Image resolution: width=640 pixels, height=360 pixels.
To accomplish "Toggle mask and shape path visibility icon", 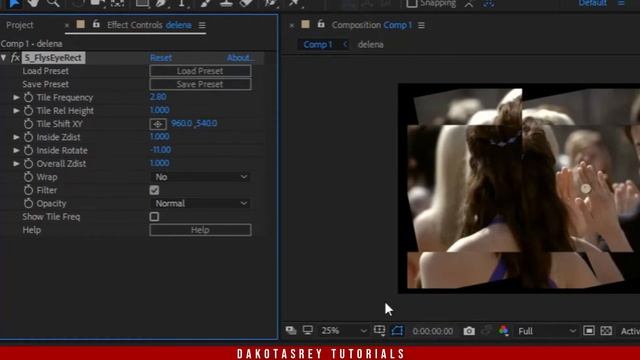I will pos(397,331).
